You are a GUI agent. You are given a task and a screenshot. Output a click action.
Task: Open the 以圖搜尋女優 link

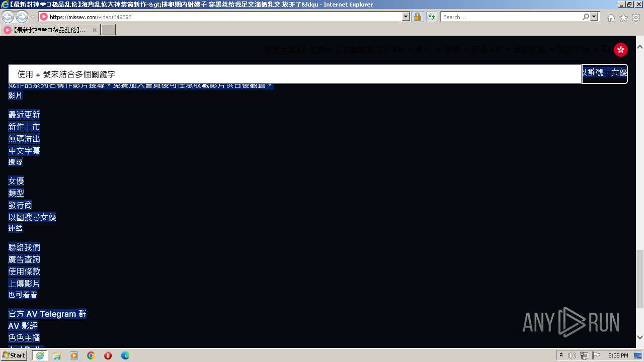click(32, 217)
